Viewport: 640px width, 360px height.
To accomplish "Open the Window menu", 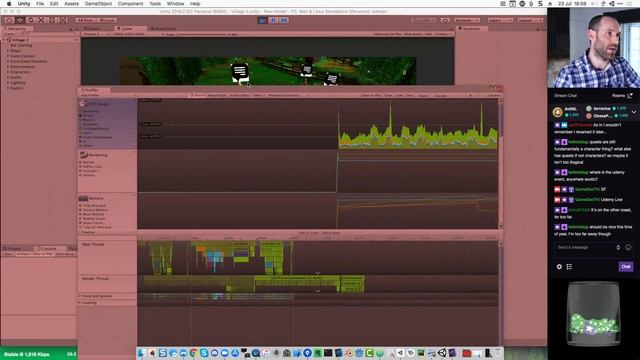I will pos(176,4).
